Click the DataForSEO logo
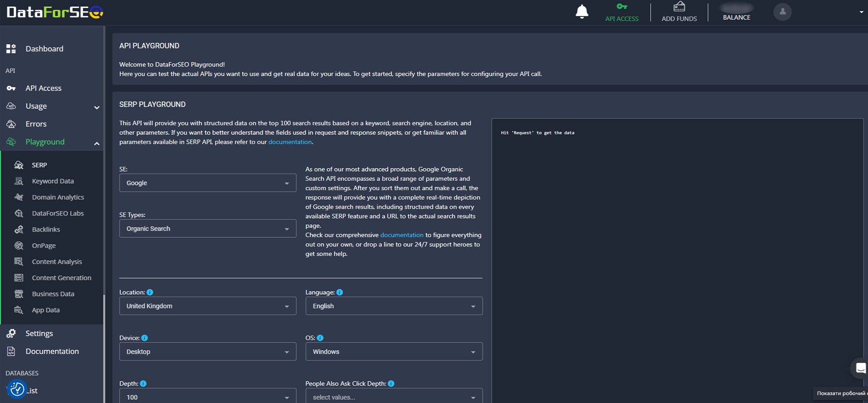The height and width of the screenshot is (403, 868). [55, 11]
